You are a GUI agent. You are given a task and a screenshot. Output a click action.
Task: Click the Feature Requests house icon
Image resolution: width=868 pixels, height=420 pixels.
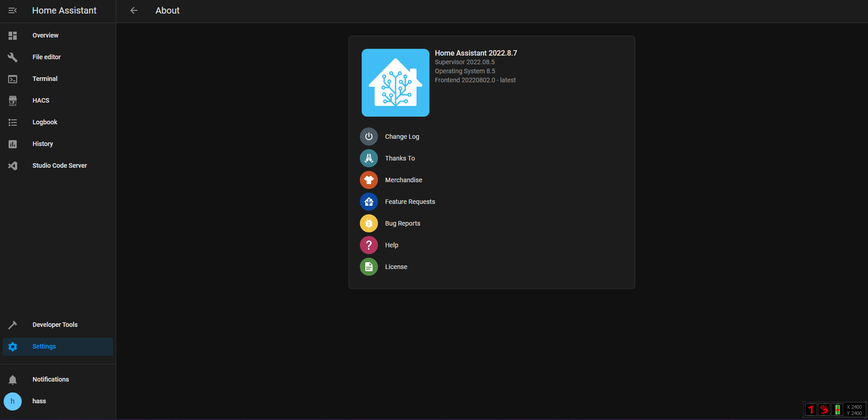tap(369, 202)
